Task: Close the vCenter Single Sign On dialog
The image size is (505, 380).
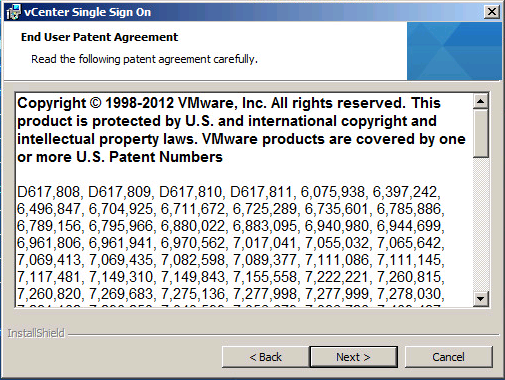Action: 492,12
